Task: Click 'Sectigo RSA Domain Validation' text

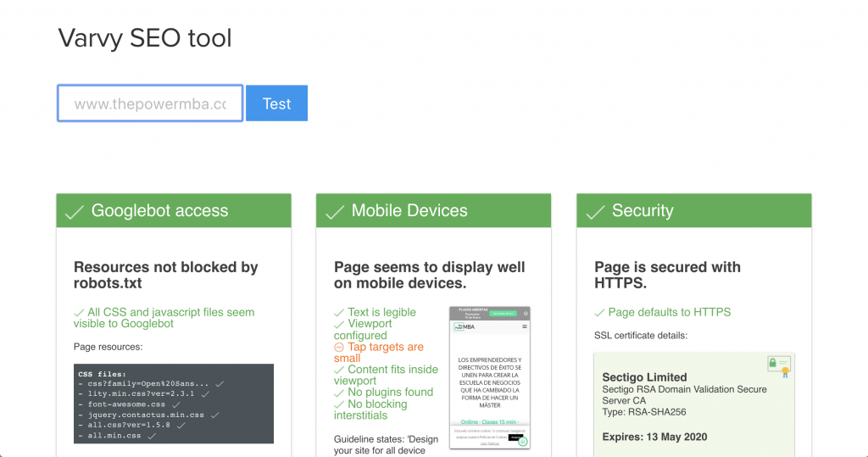Action: tap(684, 395)
